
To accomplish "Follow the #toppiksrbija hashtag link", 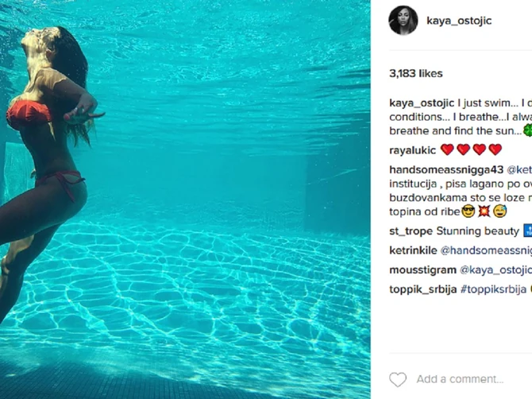I will click(x=493, y=289).
